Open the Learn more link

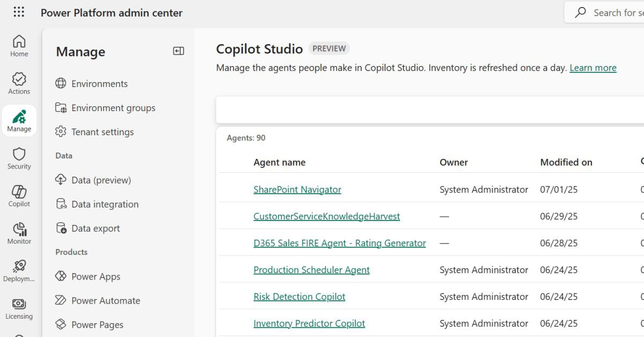593,68
